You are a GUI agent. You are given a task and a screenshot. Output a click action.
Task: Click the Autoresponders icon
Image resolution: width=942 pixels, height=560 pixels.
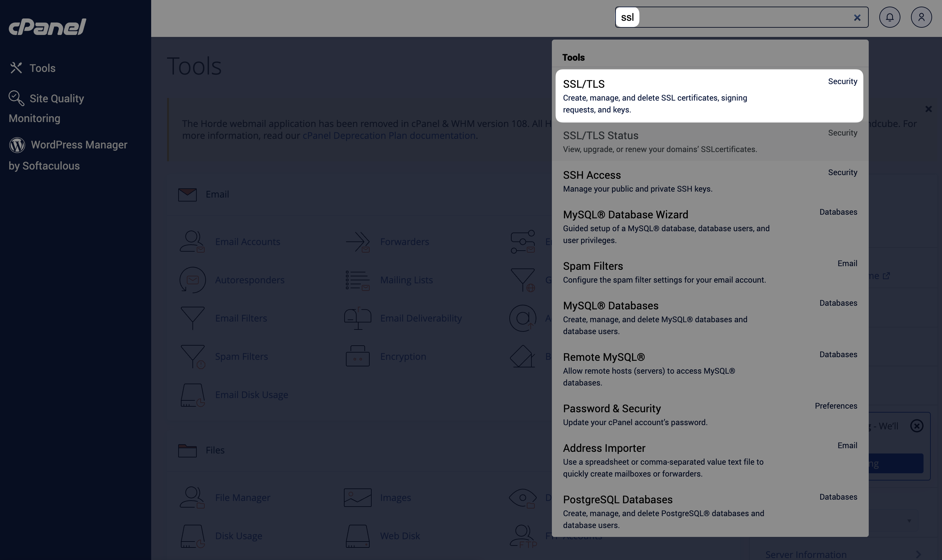point(192,280)
